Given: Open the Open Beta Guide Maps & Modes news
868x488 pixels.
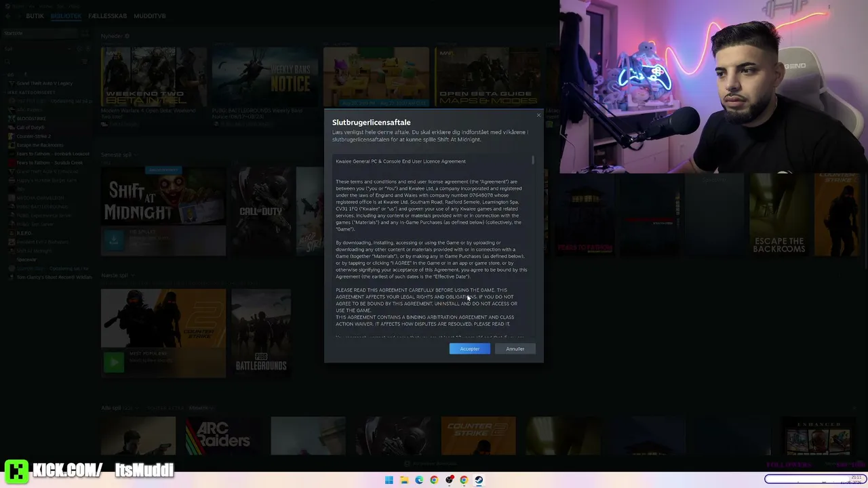Looking at the screenshot, I should [x=488, y=77].
